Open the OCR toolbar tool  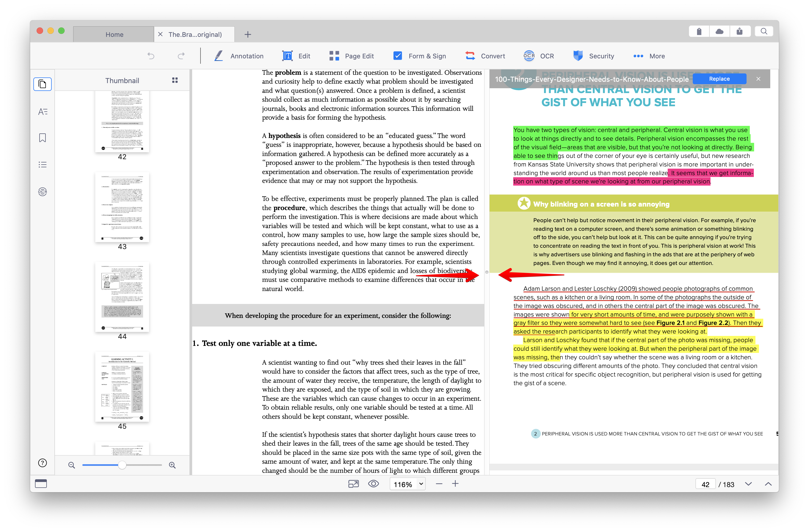tap(539, 56)
